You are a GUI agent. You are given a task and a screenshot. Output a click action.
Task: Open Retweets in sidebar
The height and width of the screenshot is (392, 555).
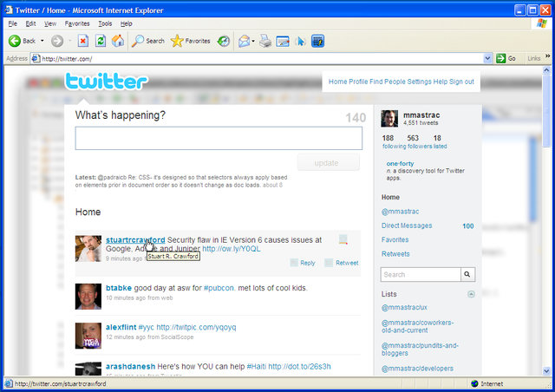395,254
